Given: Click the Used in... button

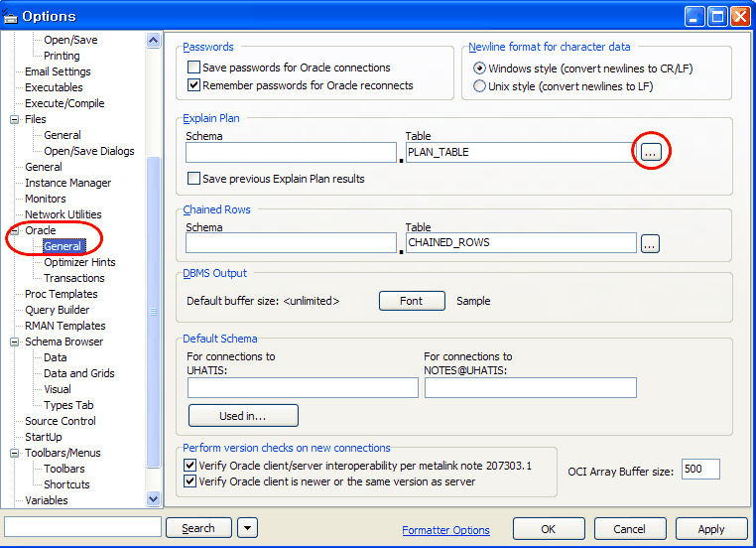Looking at the screenshot, I should (x=243, y=415).
